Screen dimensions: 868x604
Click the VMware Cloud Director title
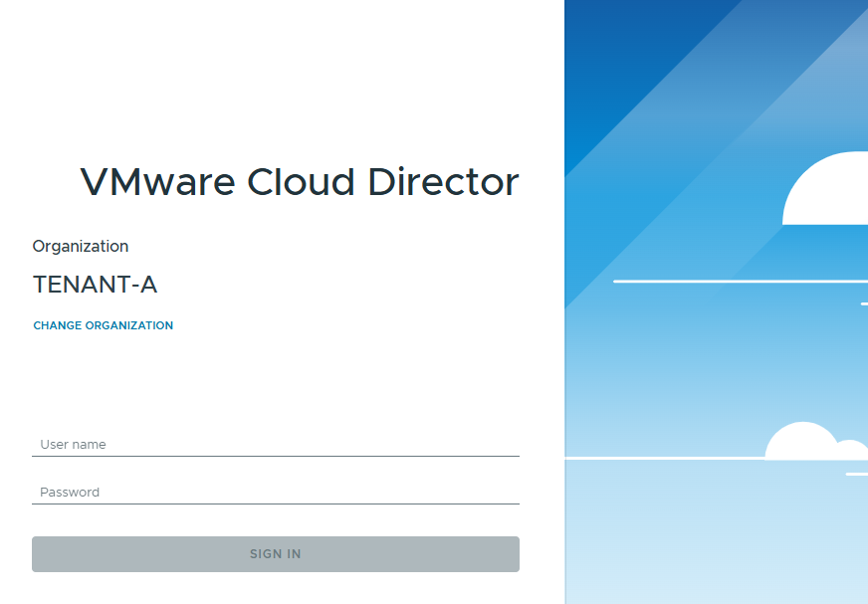point(300,181)
